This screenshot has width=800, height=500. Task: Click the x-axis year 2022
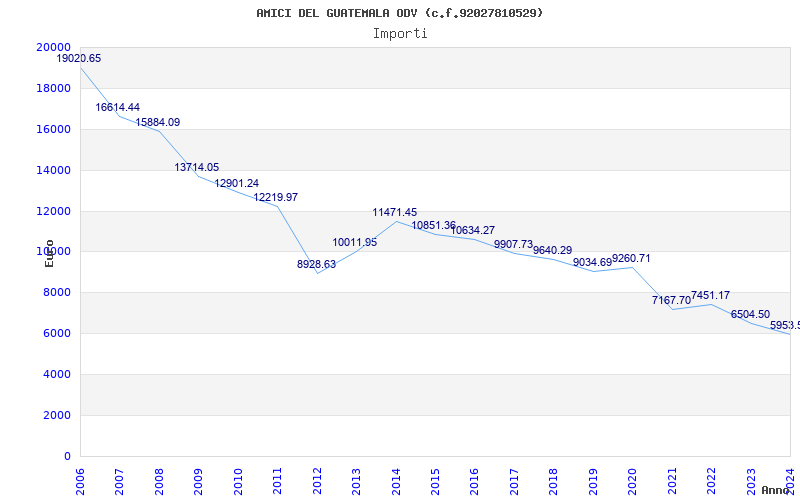coord(711,481)
